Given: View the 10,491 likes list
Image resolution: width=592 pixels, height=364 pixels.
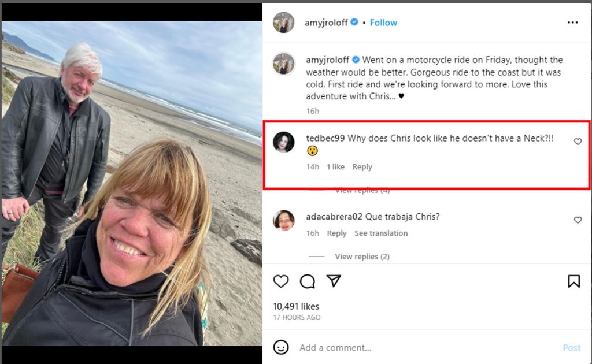Looking at the screenshot, I should tap(296, 306).
